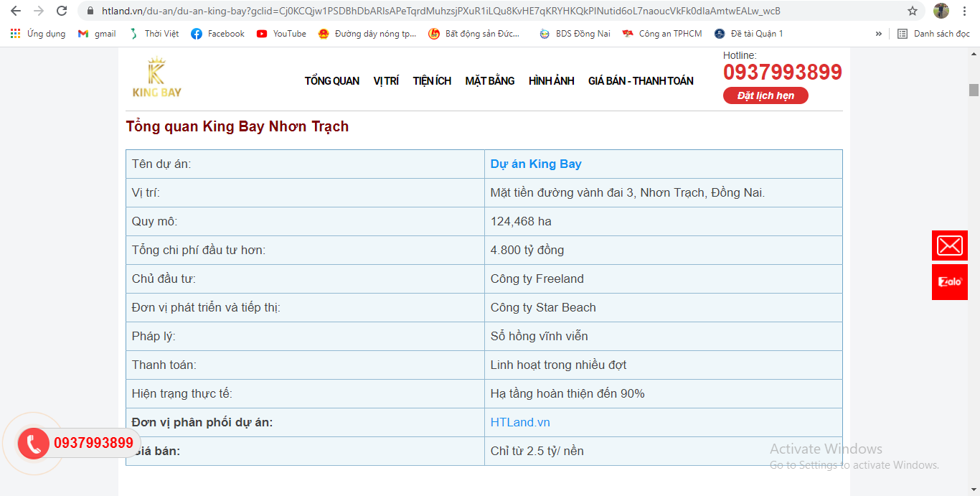Select GIÁ BÁN - THANH TOÁN menu
Screen dimensions: 980x496
click(641, 81)
